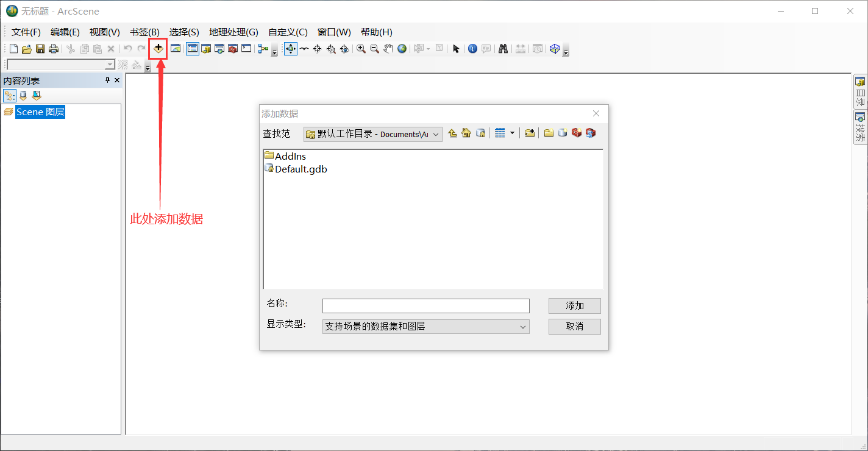Toggle List By Source in contents panel
This screenshot has width=868, height=451.
[x=23, y=96]
